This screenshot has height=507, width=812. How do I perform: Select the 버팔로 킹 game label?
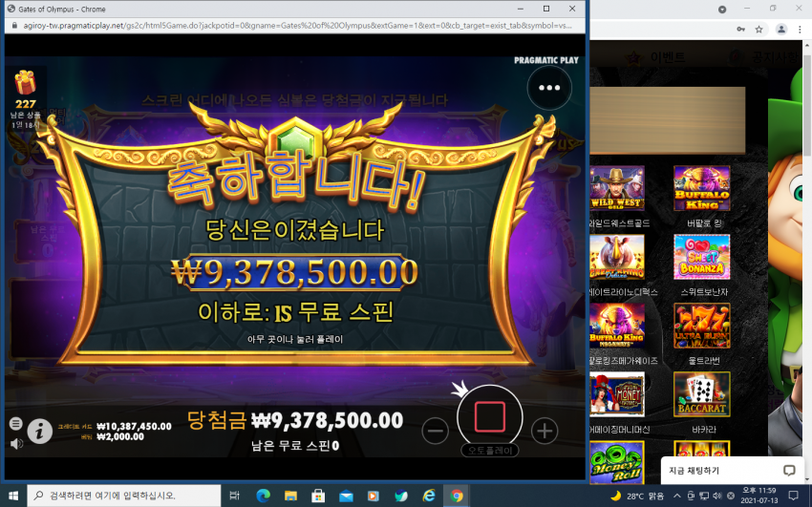[704, 223]
